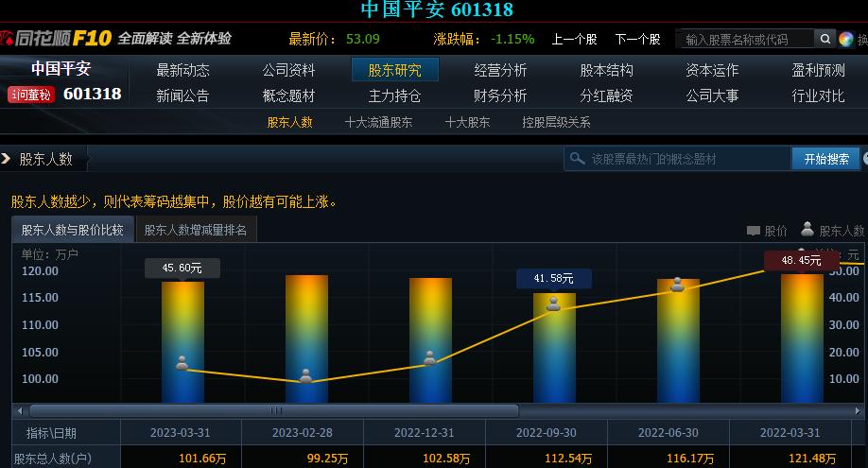868x468 pixels.
Task: Click the 99.25万 shareholder count
Action: point(328,459)
